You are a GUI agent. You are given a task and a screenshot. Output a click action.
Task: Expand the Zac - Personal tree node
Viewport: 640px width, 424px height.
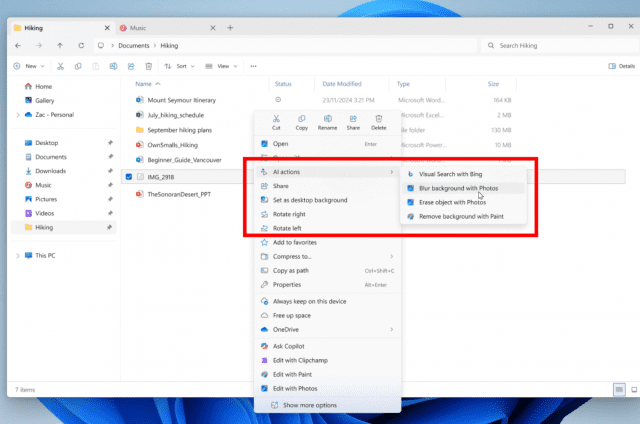tap(18, 115)
